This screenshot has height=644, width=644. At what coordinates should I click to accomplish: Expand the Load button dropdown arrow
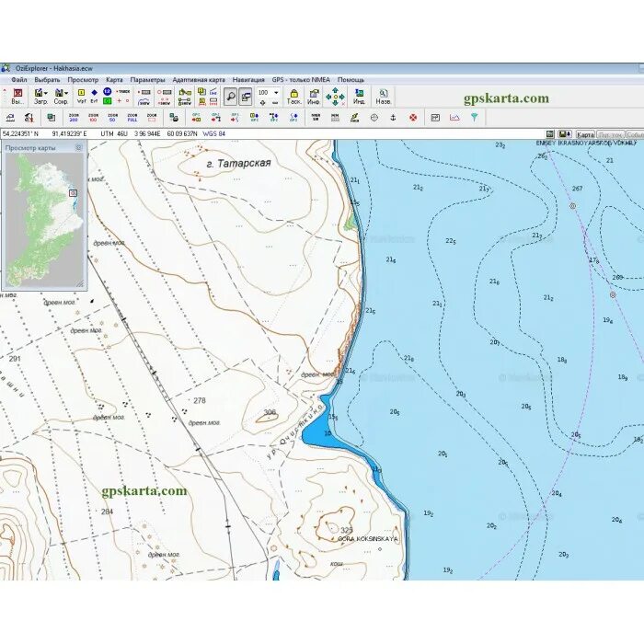click(x=46, y=93)
